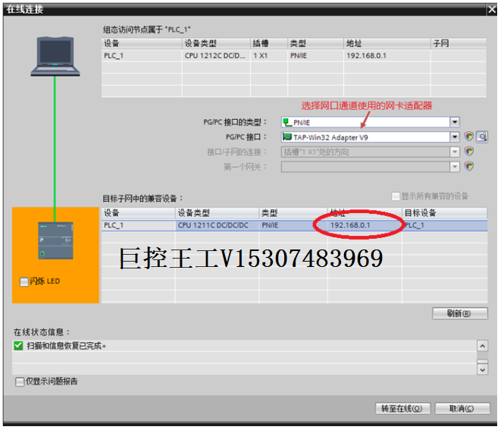
Task: Toggle the 闪烁 LED checkbox
Action: point(24,282)
